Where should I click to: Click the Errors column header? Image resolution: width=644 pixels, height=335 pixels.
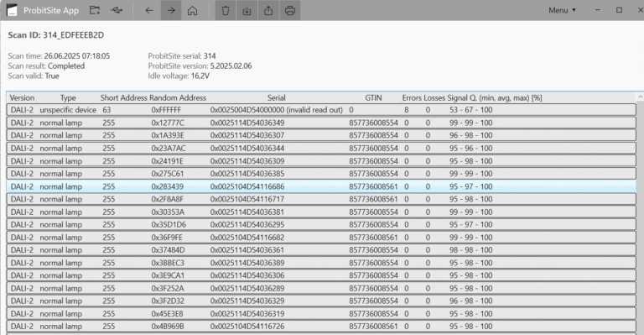click(412, 98)
